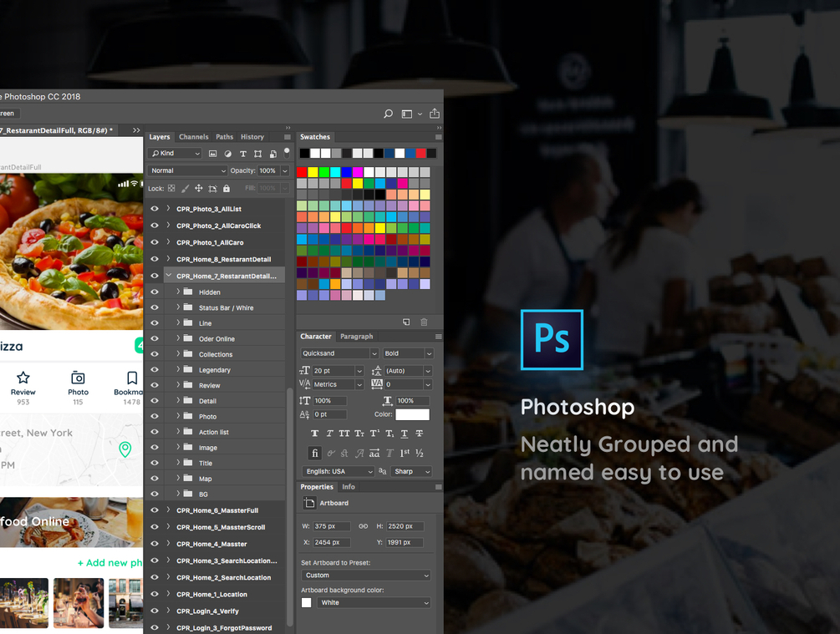Toggle standard ligatures fi icon
The height and width of the screenshot is (634, 840).
315,453
